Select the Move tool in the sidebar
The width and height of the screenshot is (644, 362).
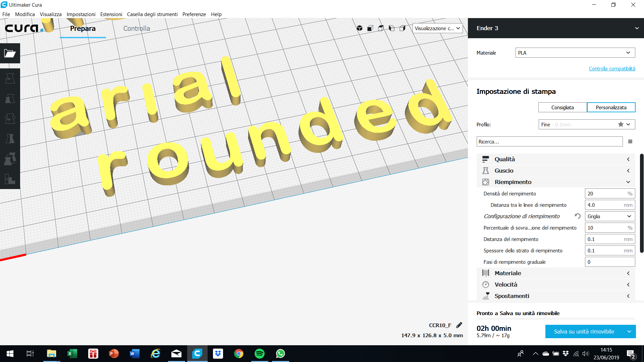tap(10, 78)
